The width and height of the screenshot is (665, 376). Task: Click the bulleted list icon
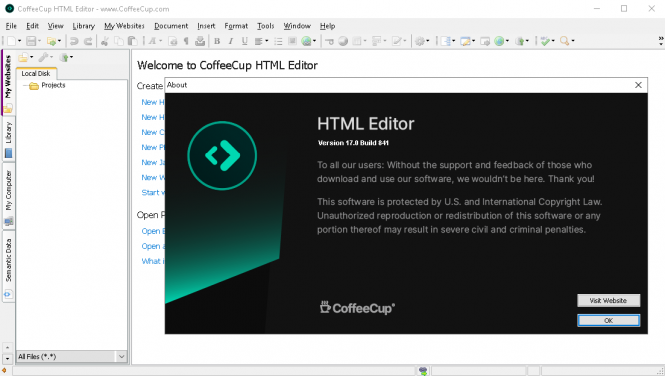point(278,41)
